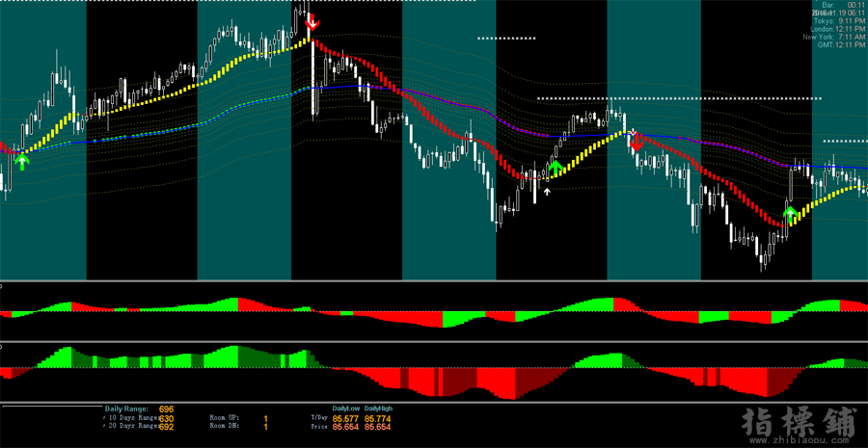
Task: Click the 10 Days Range arrow marker
Action: coord(105,419)
